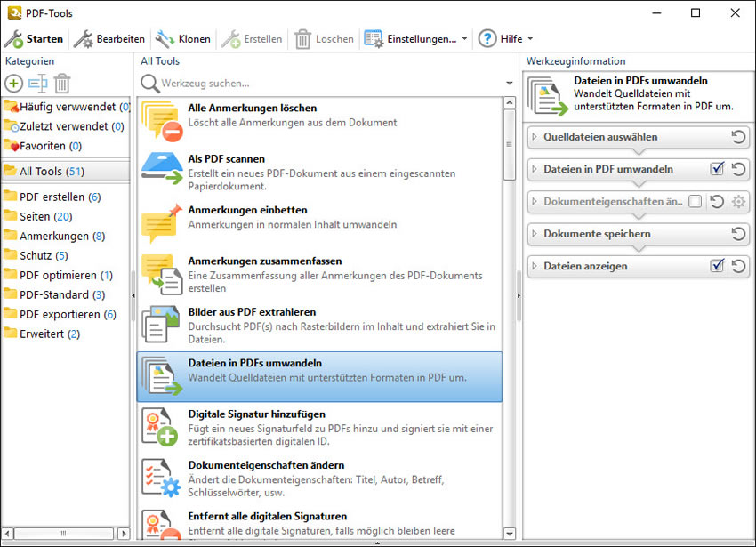Click the Klonen toolbar button
The image size is (756, 547).
pyautogui.click(x=183, y=39)
